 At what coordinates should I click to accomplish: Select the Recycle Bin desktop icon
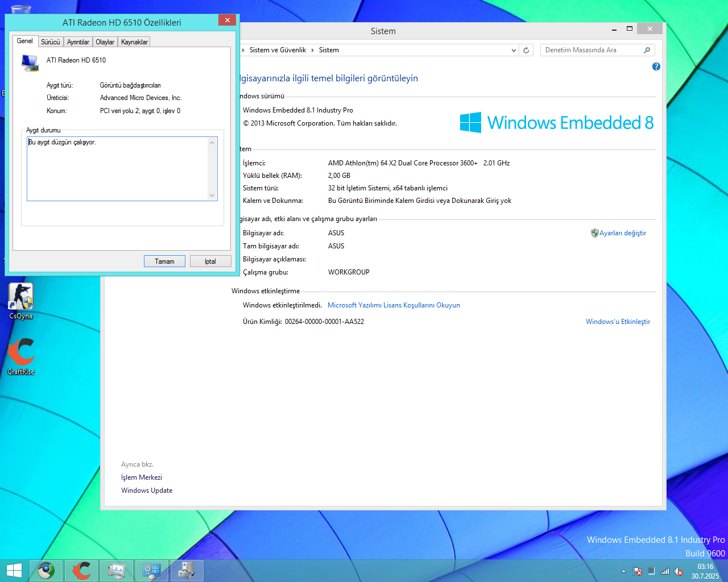click(20, 10)
